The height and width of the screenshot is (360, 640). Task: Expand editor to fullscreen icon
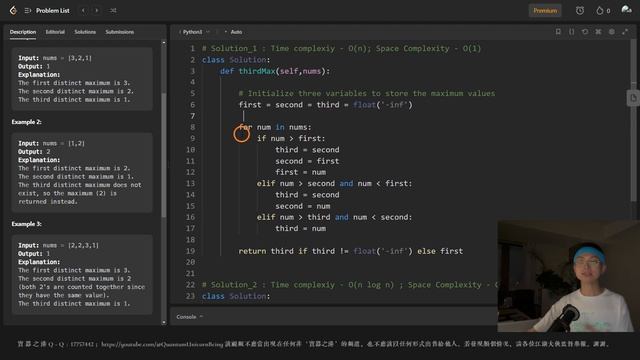pyautogui.click(x=625, y=31)
